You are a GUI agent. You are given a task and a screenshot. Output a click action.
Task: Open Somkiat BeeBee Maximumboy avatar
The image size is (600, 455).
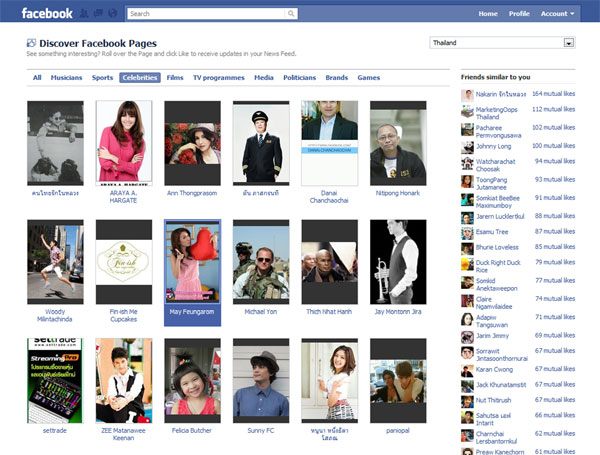coord(467,200)
